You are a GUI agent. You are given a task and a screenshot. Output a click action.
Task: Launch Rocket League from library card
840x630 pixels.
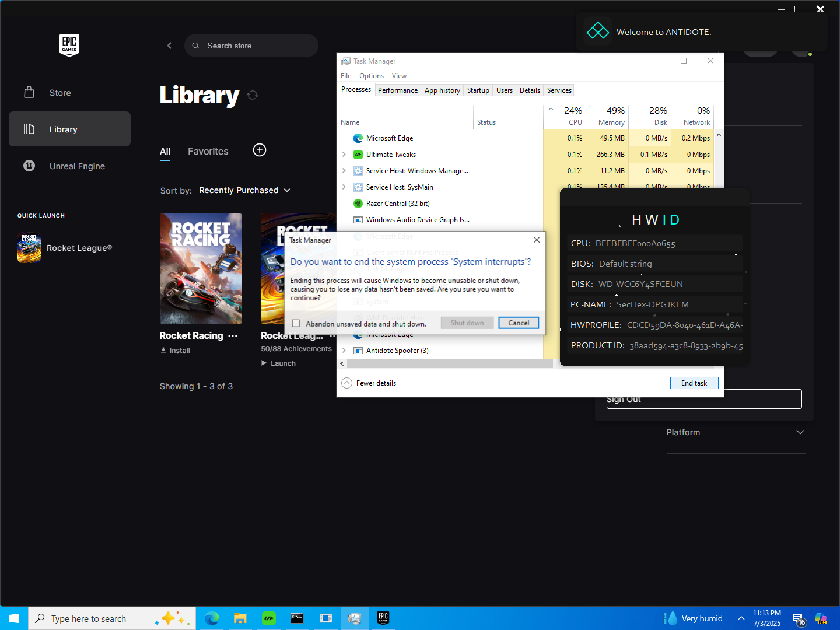pyautogui.click(x=278, y=363)
